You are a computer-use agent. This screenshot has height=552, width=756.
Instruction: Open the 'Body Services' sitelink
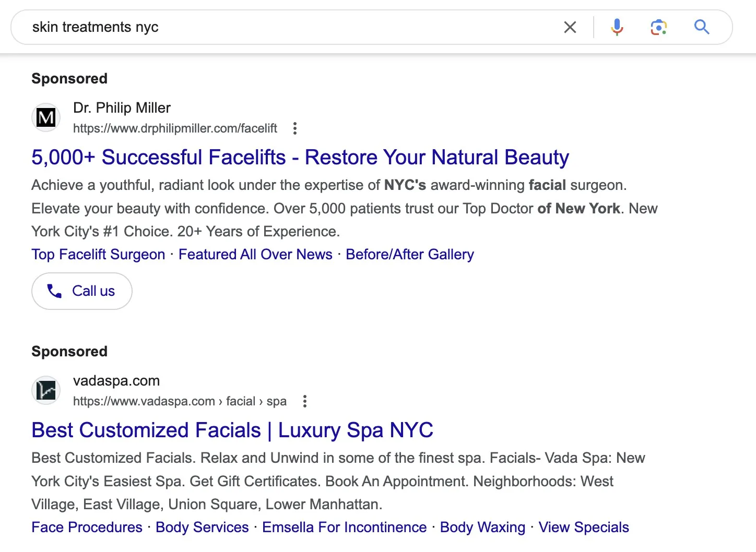(202, 527)
